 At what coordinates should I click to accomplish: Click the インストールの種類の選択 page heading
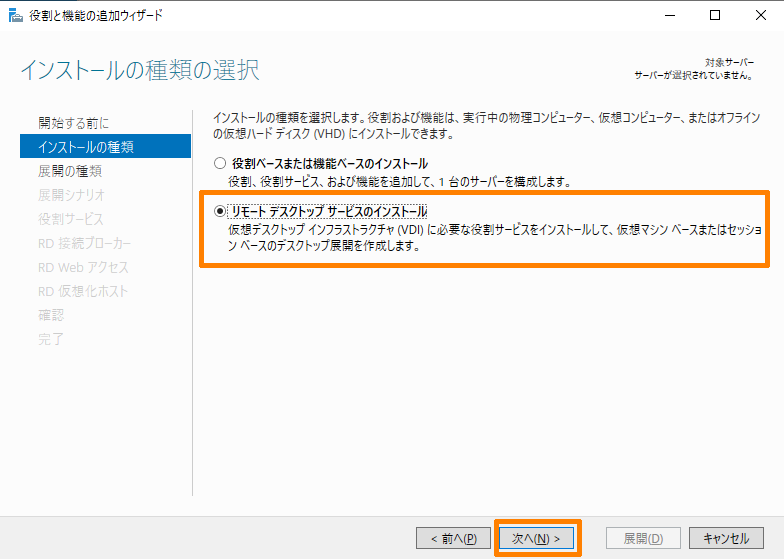[x=140, y=70]
